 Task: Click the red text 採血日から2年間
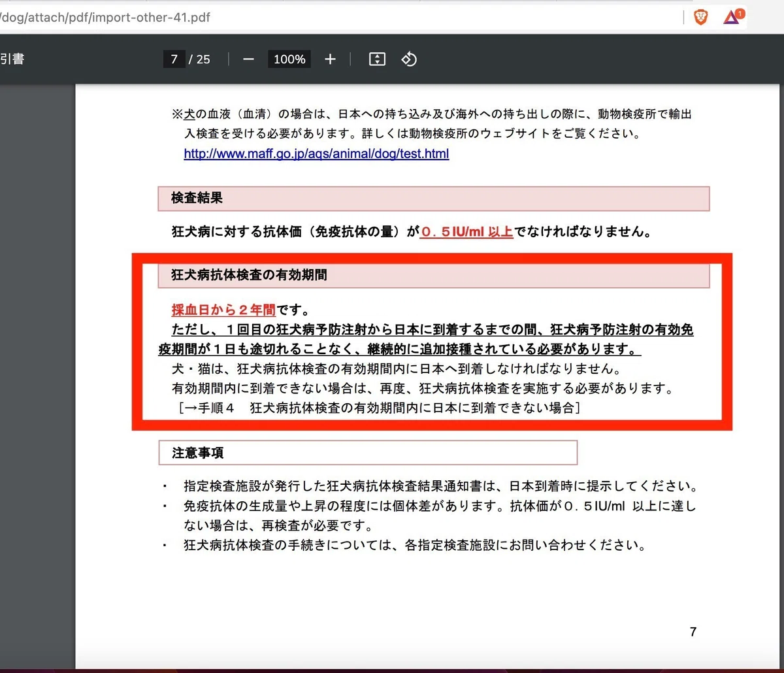click(x=223, y=309)
